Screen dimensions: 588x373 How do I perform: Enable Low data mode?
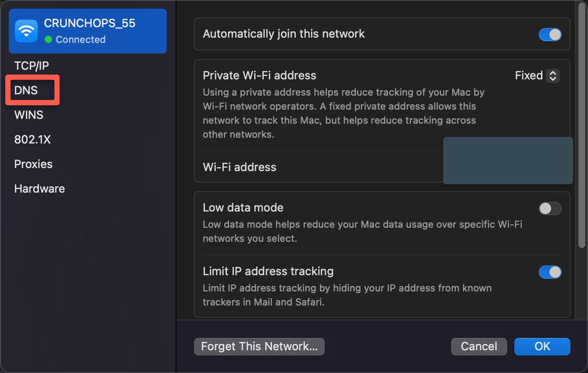click(550, 208)
